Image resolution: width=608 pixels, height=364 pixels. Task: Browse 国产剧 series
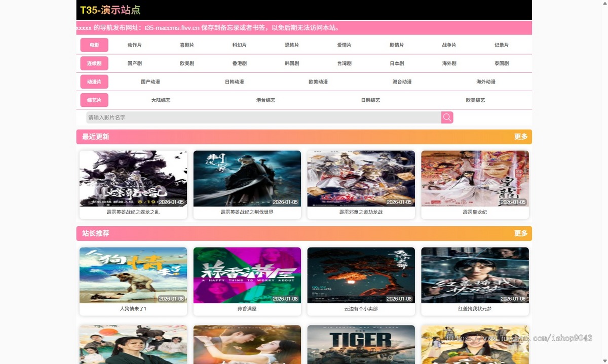(135, 64)
